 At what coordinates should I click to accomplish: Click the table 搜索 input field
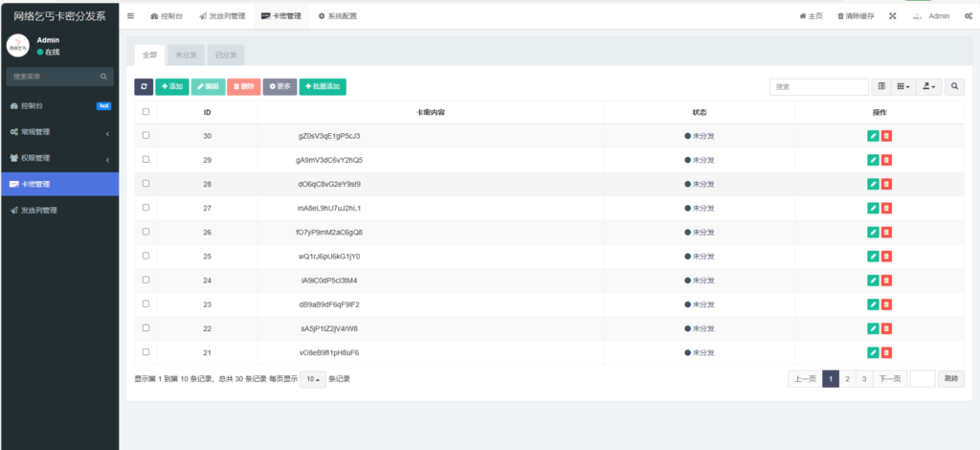click(x=806, y=86)
